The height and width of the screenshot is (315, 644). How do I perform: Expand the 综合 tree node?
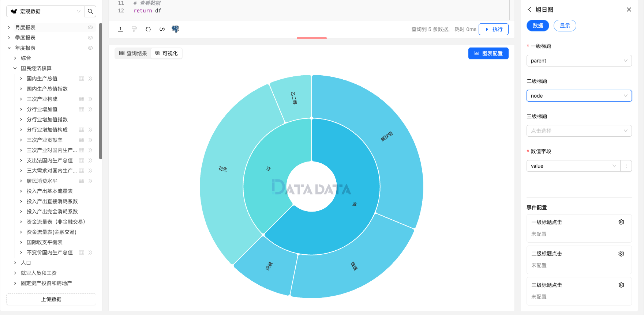[x=15, y=58]
